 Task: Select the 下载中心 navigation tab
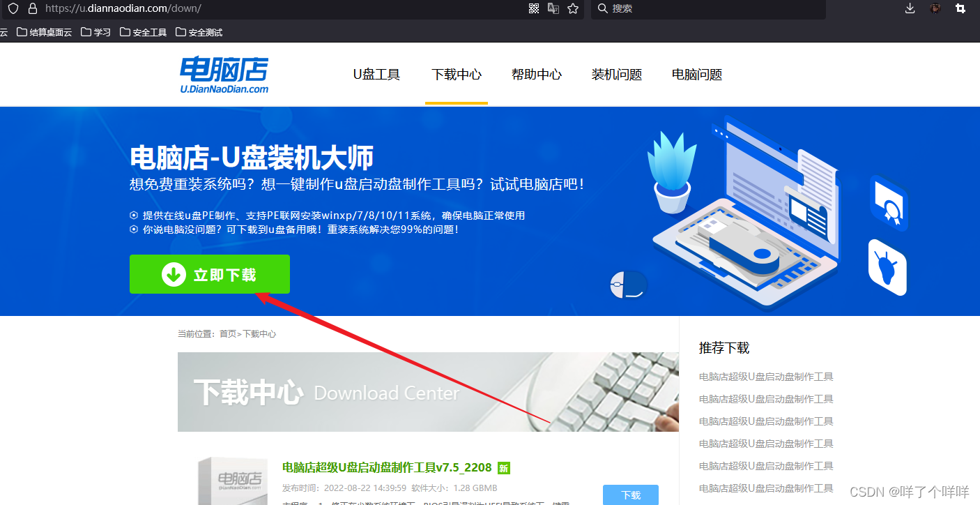click(457, 75)
